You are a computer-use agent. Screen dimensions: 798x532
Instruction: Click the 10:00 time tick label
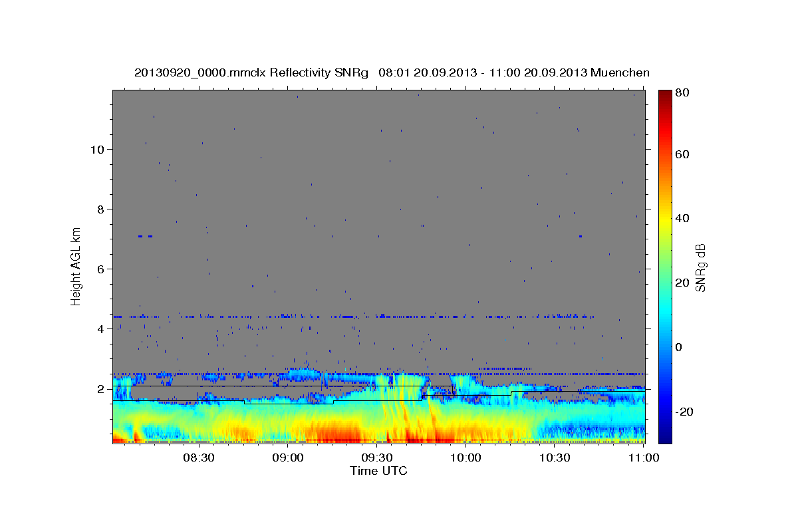pyautogui.click(x=465, y=458)
